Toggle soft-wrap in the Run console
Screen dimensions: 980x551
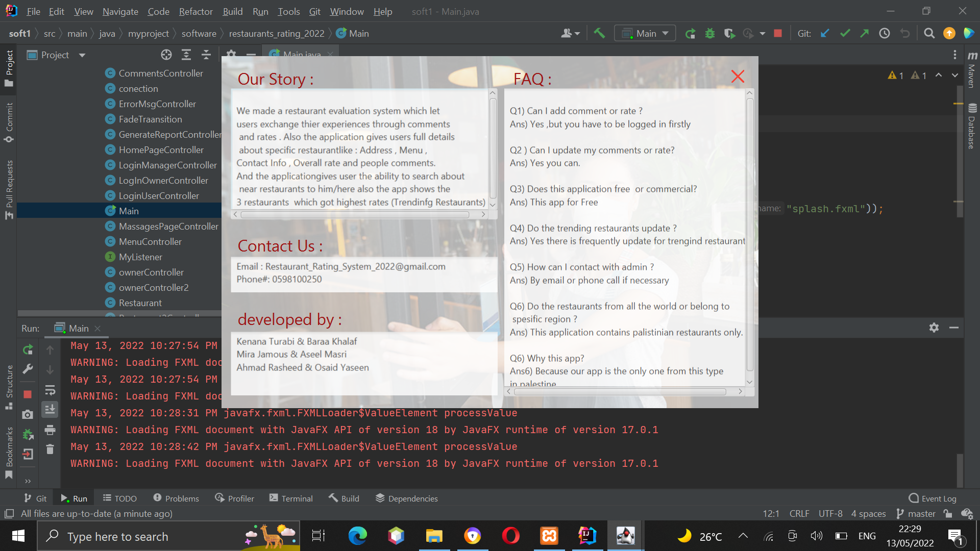click(50, 390)
